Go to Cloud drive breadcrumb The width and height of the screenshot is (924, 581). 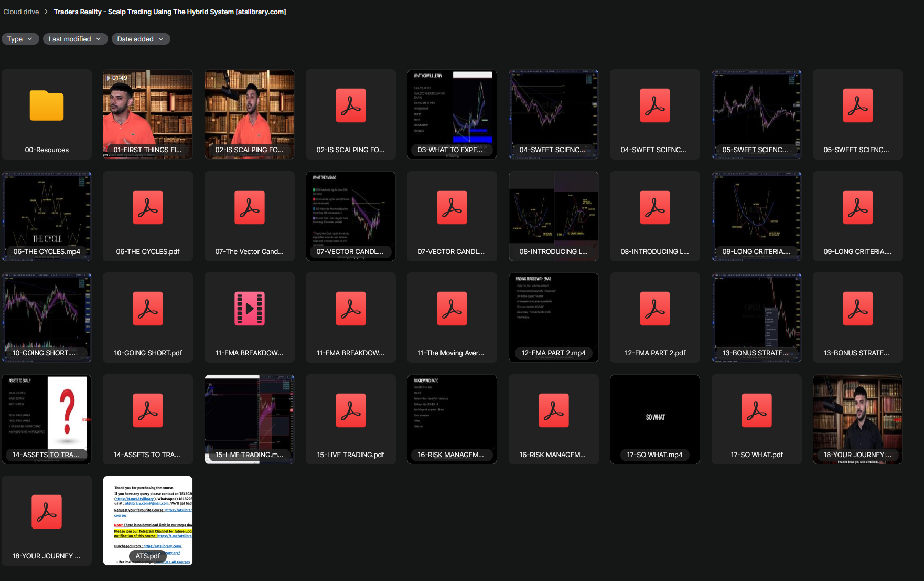[x=21, y=12]
